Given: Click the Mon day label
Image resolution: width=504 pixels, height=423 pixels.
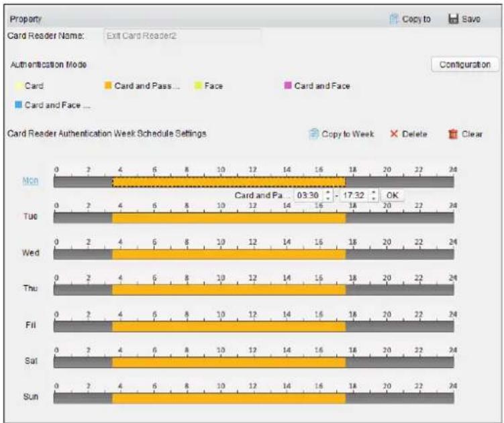Looking at the screenshot, I should pos(30,181).
